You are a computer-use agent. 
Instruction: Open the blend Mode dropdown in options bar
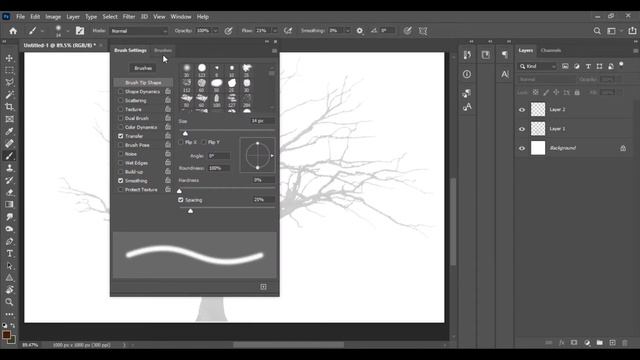(x=139, y=31)
